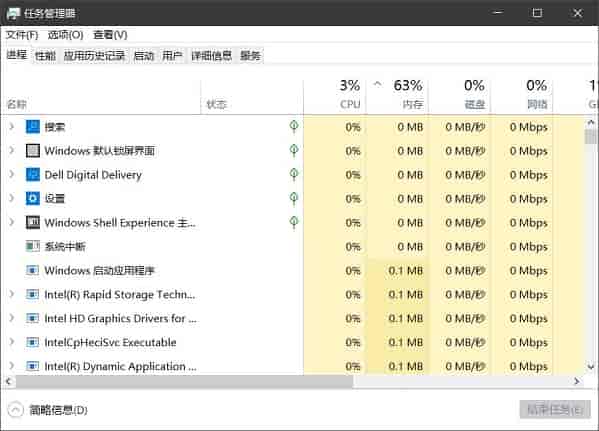This screenshot has width=599, height=431.
Task: Click suspended leaf icon on Dell Digital Delivery row
Action: coord(294,174)
